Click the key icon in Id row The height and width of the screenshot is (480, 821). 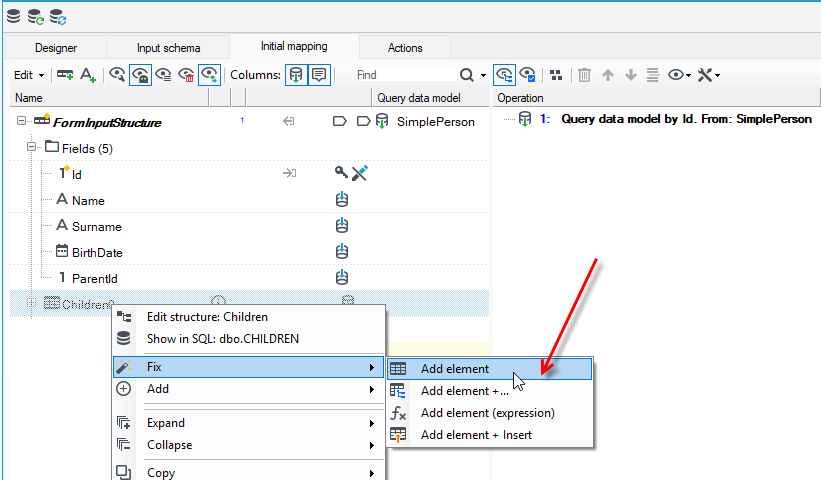click(341, 172)
